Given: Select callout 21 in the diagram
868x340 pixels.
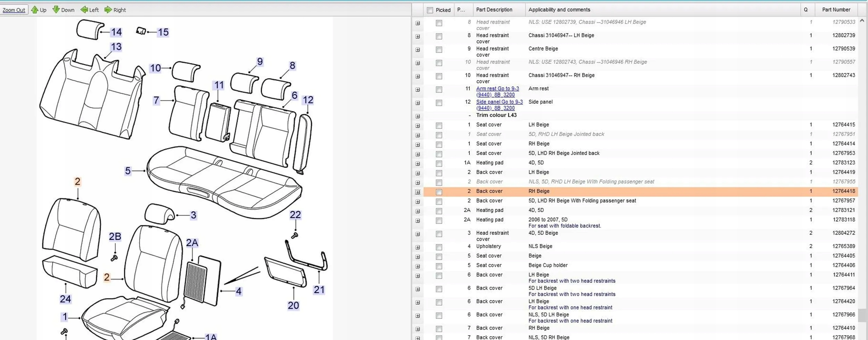Looking at the screenshot, I should [x=319, y=290].
